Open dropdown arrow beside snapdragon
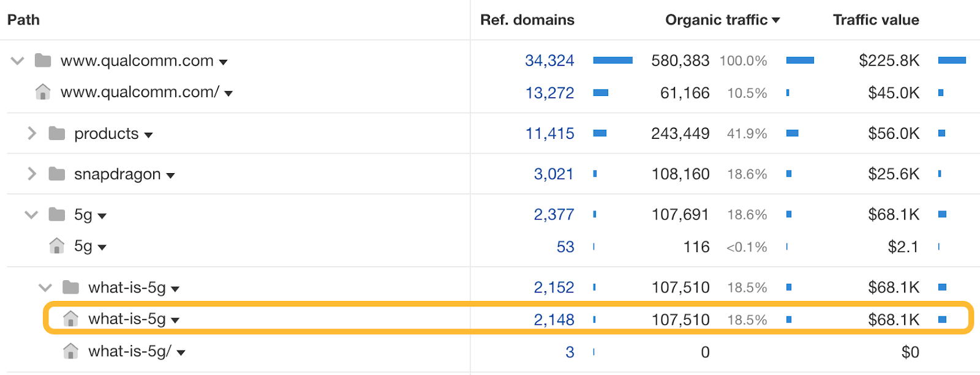This screenshot has height=375, width=980. tap(170, 176)
